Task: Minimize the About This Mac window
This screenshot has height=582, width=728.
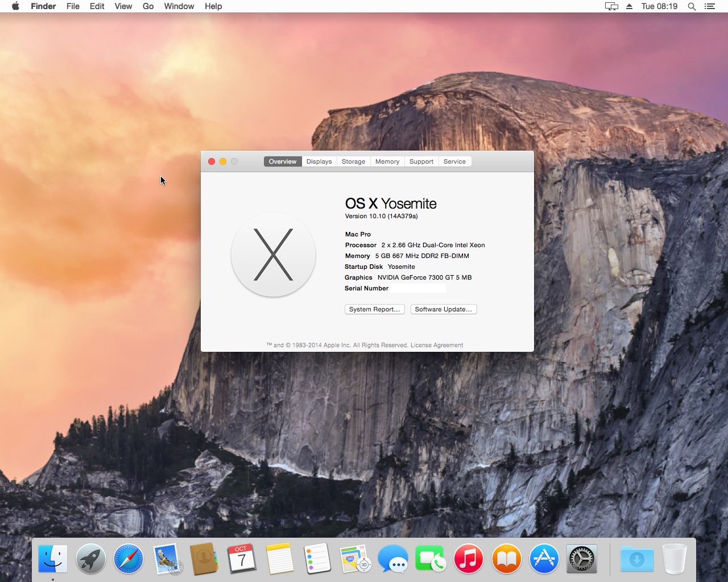Action: point(223,161)
